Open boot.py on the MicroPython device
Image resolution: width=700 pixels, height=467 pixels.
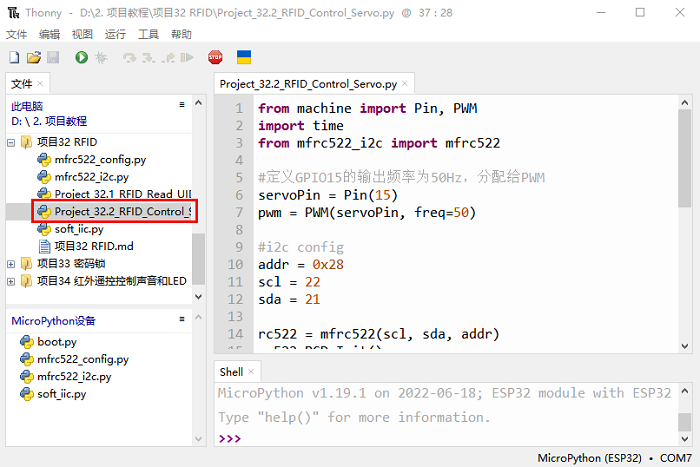pyautogui.click(x=56, y=342)
